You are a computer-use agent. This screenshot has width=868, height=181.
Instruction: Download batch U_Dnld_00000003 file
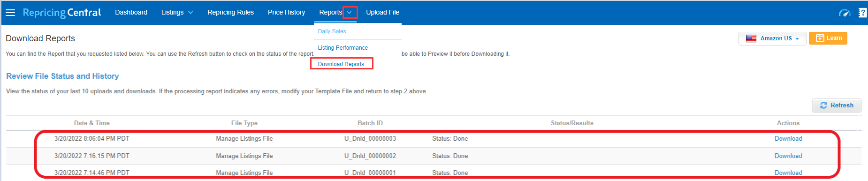click(788, 139)
